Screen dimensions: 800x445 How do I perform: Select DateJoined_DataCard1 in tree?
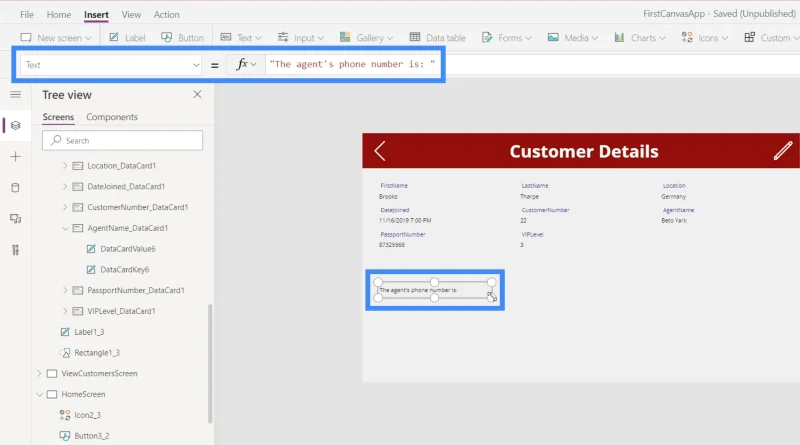point(126,186)
